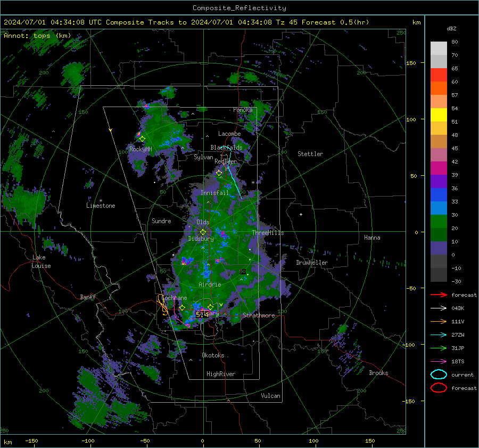
Task: Click the Brooks city label
Action: (378, 373)
